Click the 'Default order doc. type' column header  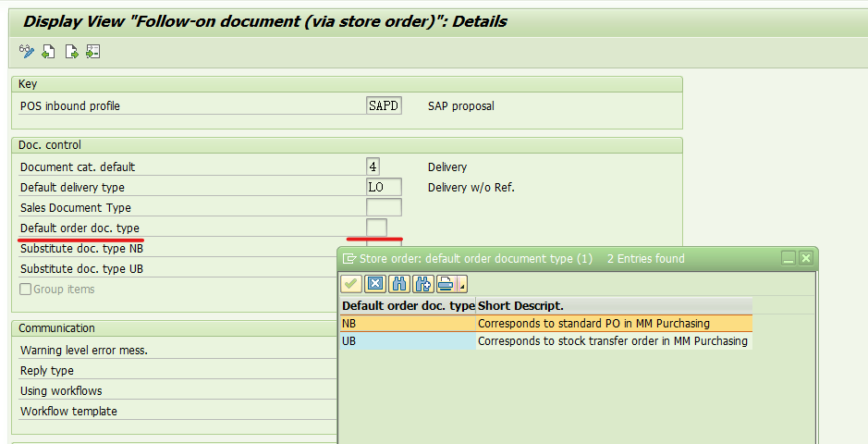408,305
